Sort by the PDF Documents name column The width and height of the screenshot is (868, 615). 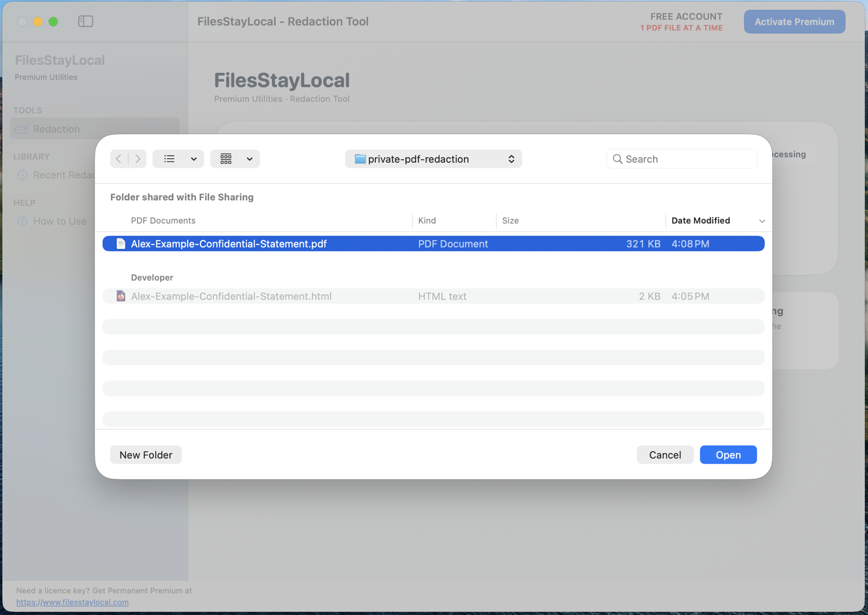click(163, 220)
